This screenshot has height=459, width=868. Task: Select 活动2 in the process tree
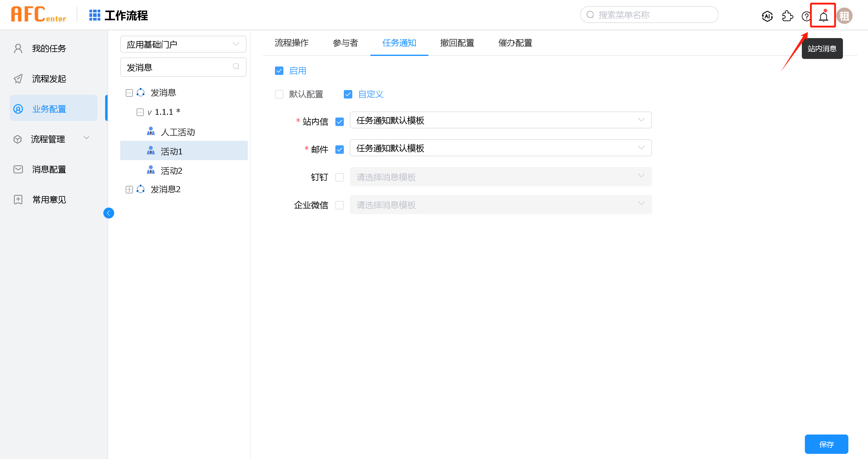tap(172, 171)
